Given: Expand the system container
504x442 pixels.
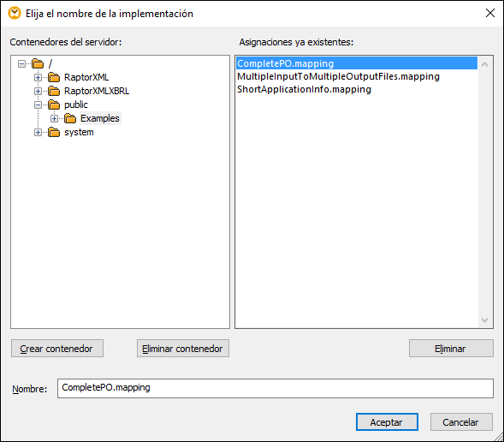Looking at the screenshot, I should [x=38, y=132].
